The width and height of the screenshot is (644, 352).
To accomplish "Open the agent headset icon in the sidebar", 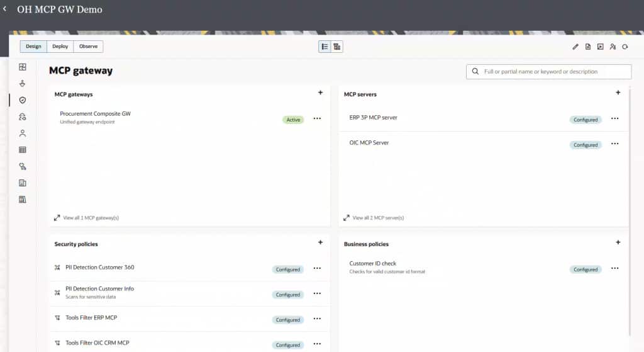I will (x=23, y=116).
